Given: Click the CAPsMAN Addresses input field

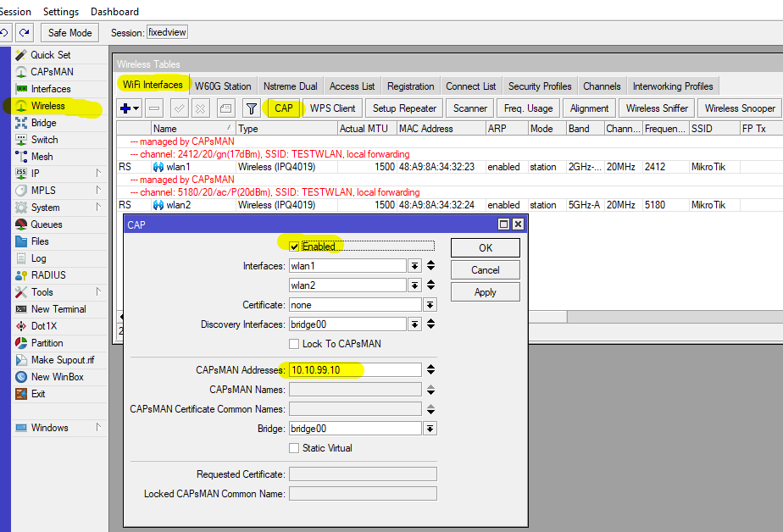Looking at the screenshot, I should click(x=354, y=370).
